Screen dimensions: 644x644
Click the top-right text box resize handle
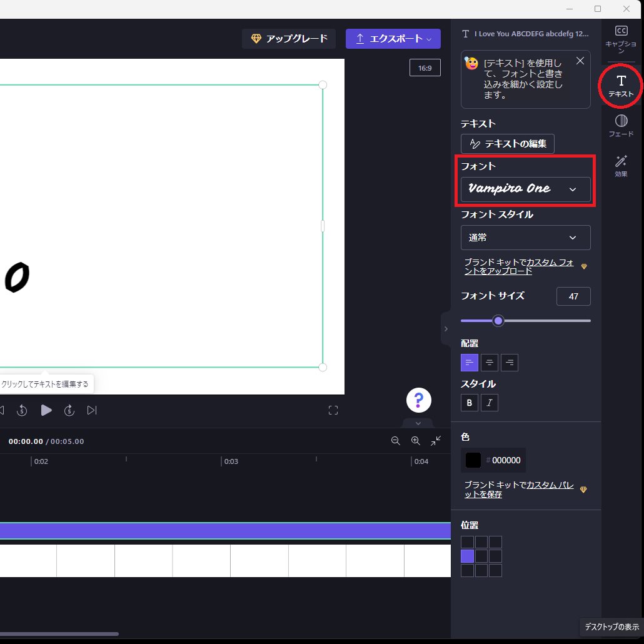tap(323, 84)
